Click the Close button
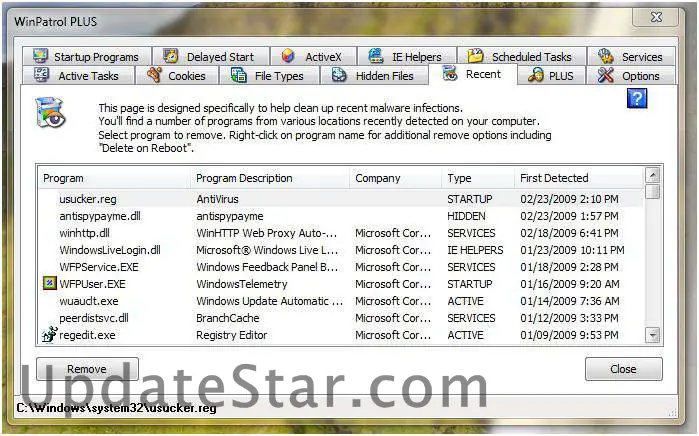 (624, 369)
